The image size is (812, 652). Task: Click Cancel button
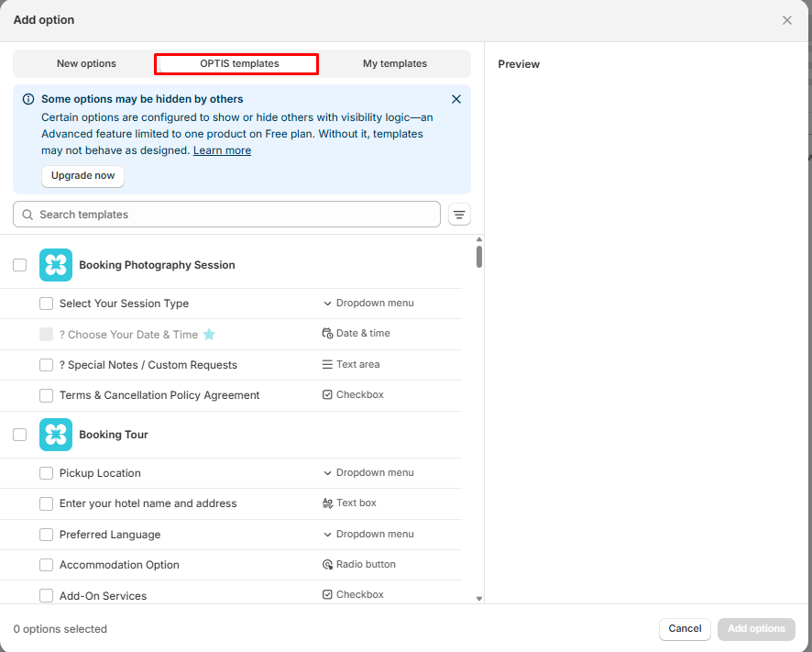click(685, 629)
